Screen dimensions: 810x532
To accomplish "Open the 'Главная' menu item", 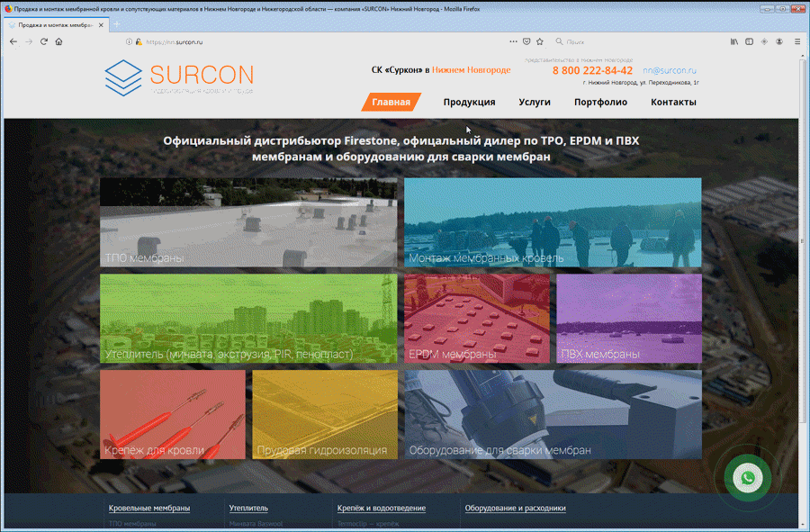I will (391, 103).
